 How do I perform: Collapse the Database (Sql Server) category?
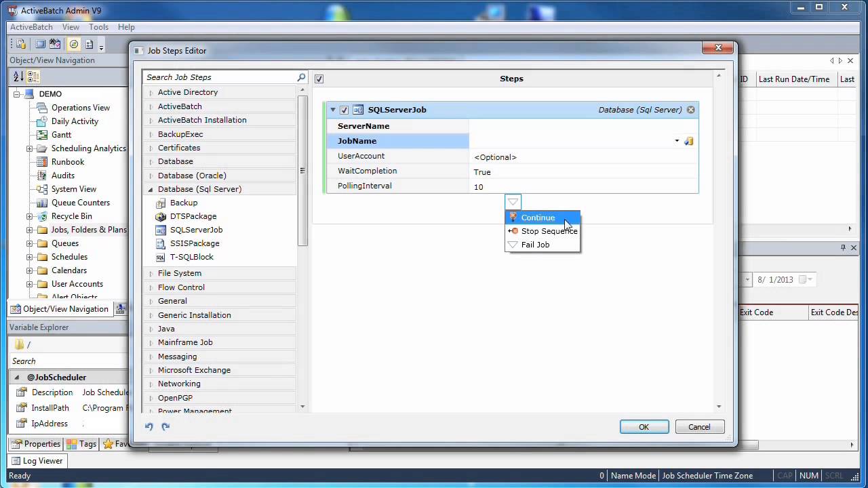point(151,189)
